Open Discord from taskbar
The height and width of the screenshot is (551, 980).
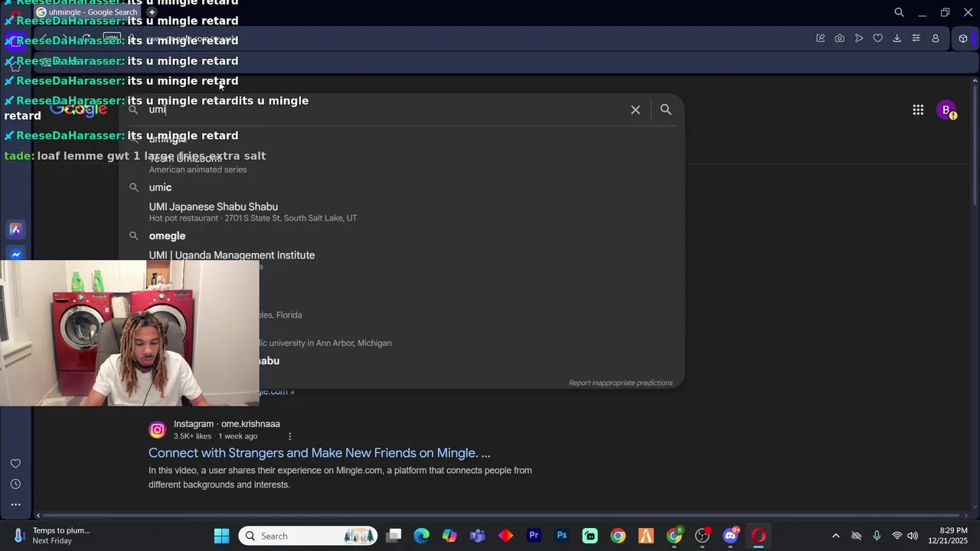coord(730,536)
